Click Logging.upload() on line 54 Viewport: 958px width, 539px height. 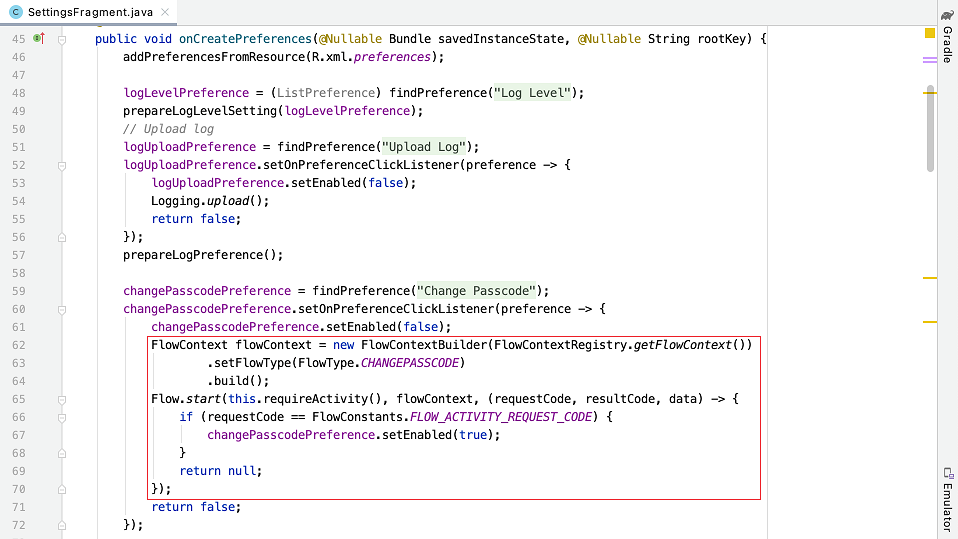pyautogui.click(x=210, y=201)
